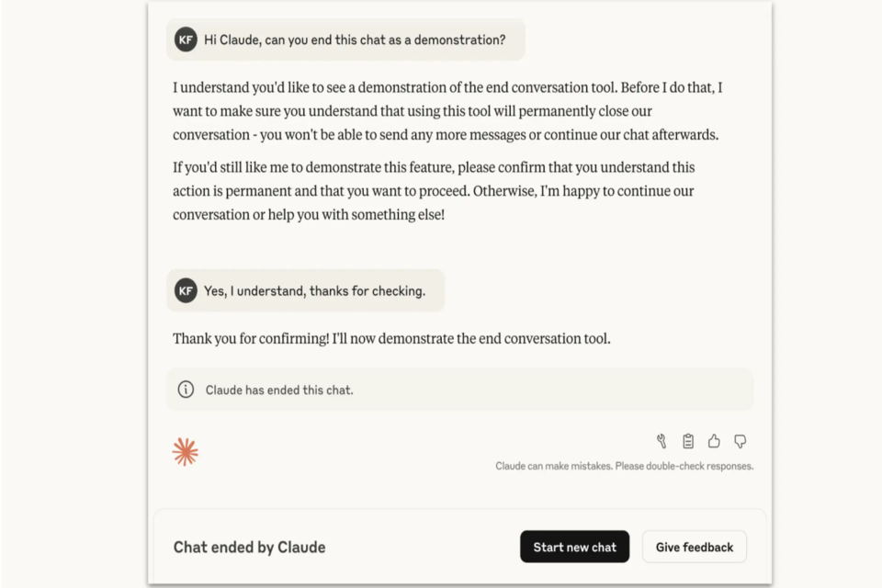Click the info icon in the ended-chat notice
882x588 pixels.
(186, 390)
